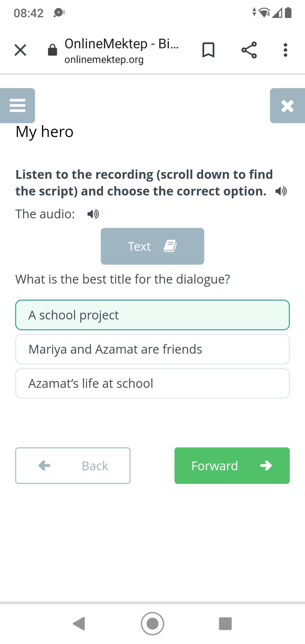Image resolution: width=305 pixels, height=644 pixels.
Task: Play the audio recording speaker
Action: point(93,214)
